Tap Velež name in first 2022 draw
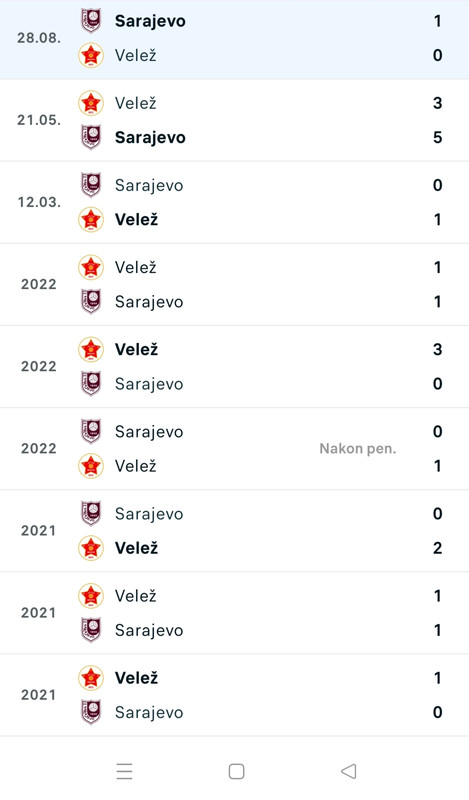The height and width of the screenshot is (800, 469). pos(136,267)
